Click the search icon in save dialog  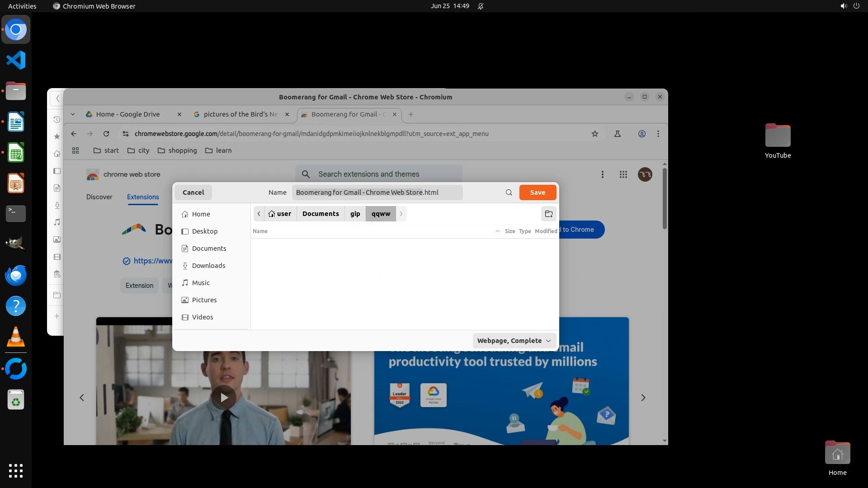(509, 192)
